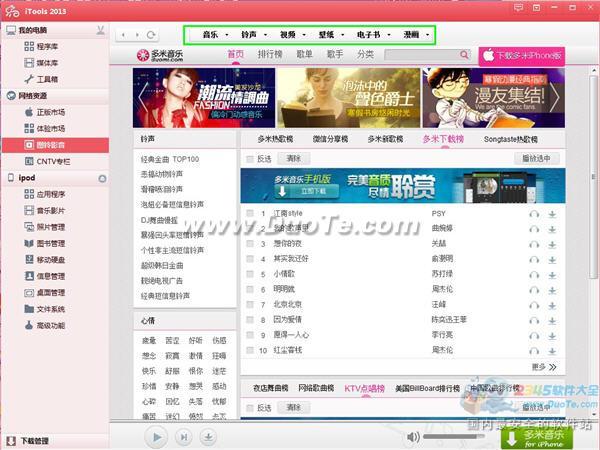Tick the checkbox for song 9

click(x=250, y=335)
